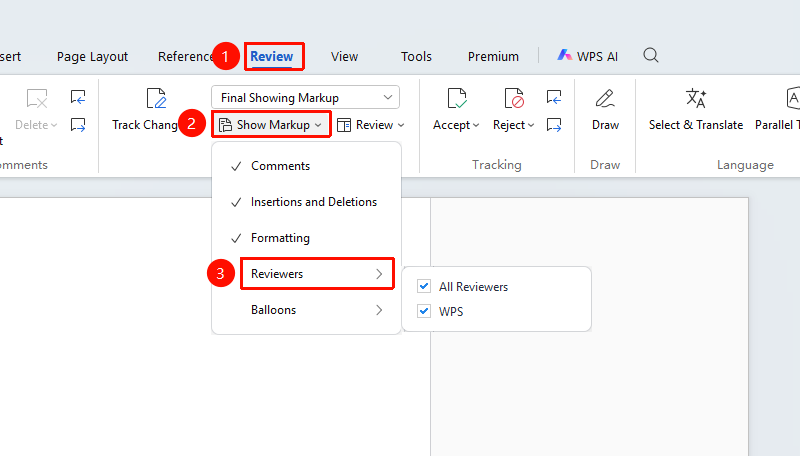
Task: Go to previous comment icon
Action: click(x=78, y=97)
